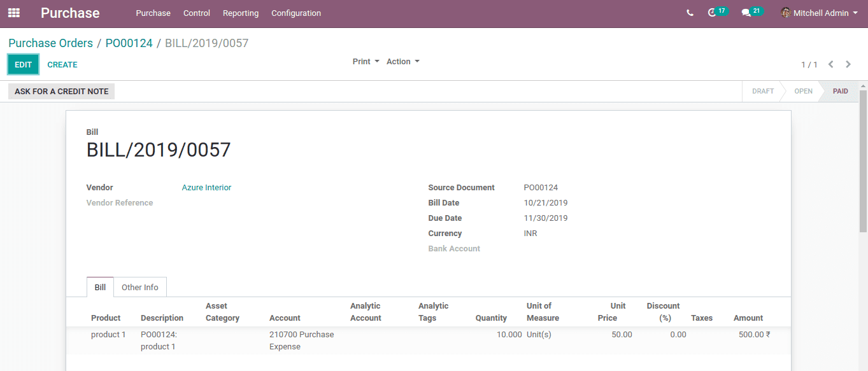
Task: Click the PO00124: product 1 description
Action: coord(159,340)
